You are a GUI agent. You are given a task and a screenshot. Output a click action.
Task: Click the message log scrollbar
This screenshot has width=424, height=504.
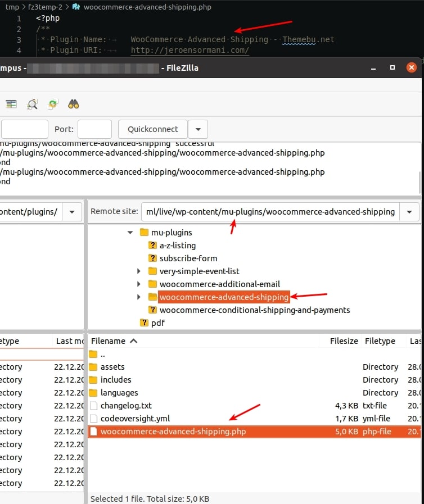(420, 183)
